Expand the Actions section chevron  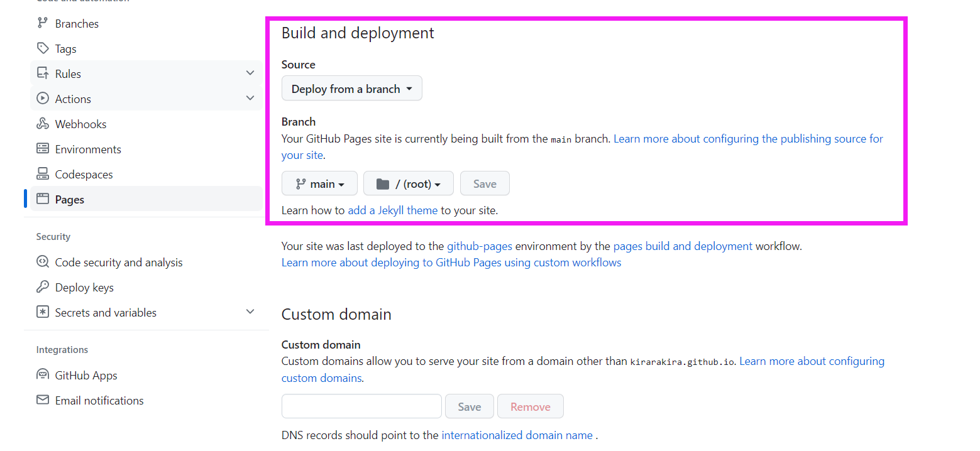click(250, 99)
